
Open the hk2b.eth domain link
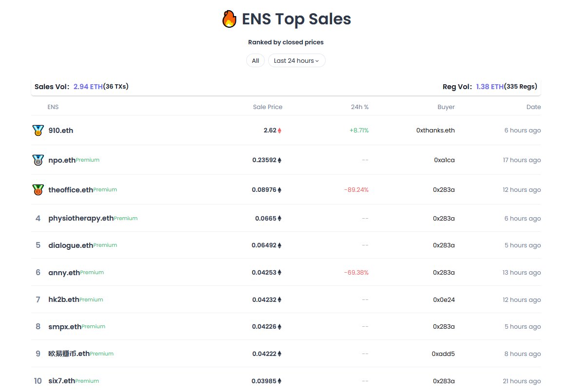pos(63,299)
